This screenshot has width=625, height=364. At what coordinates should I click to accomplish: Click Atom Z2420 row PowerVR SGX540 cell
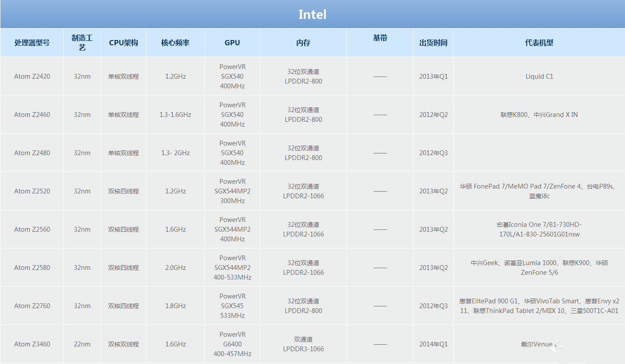232,76
